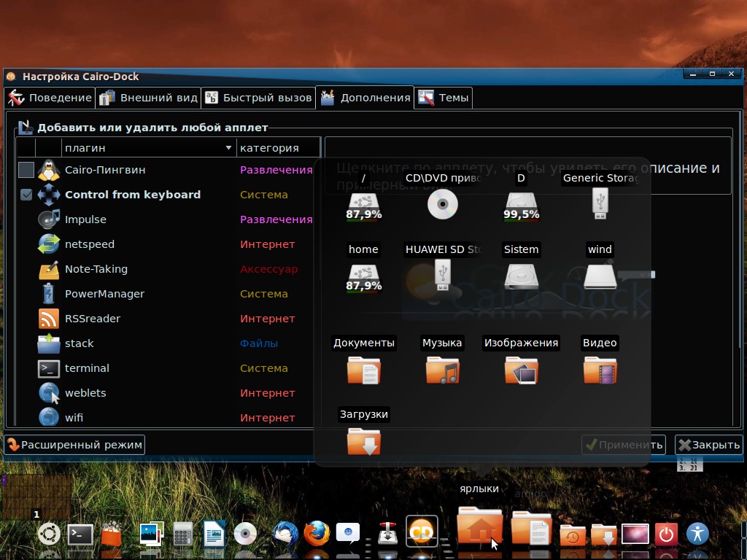Launch the calculator from the dock
This screenshot has width=747, height=560.
[x=183, y=534]
